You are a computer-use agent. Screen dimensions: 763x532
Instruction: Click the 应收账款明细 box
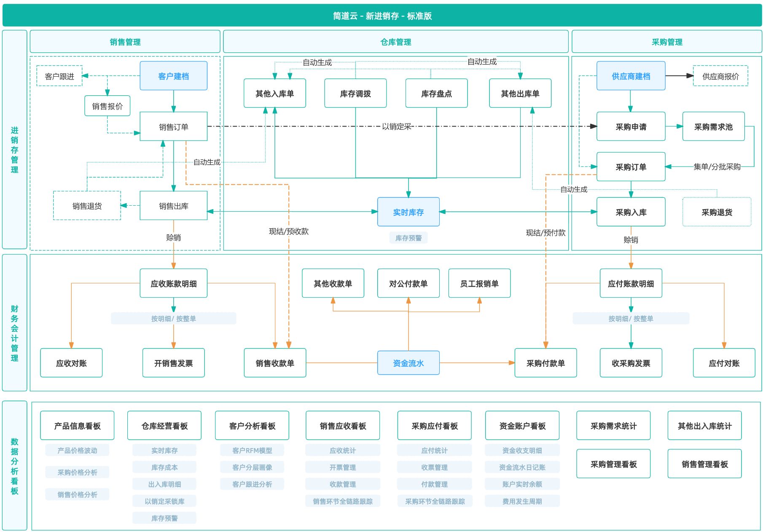[173, 283]
